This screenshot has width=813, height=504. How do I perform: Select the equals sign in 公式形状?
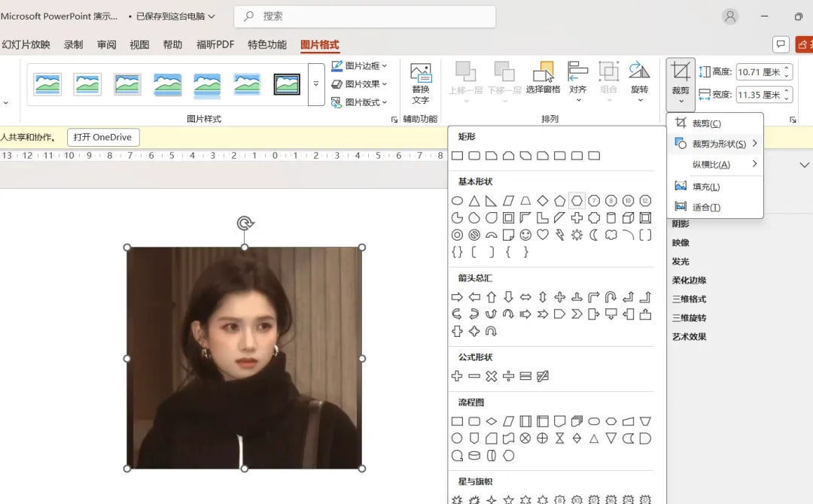coord(525,377)
